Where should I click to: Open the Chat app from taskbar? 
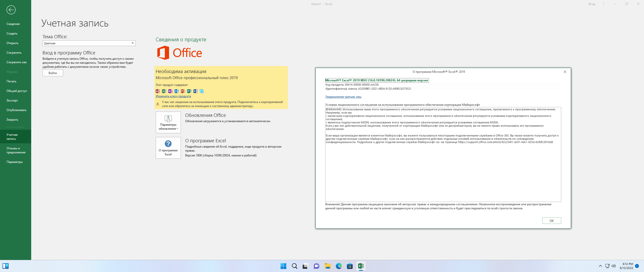316,266
